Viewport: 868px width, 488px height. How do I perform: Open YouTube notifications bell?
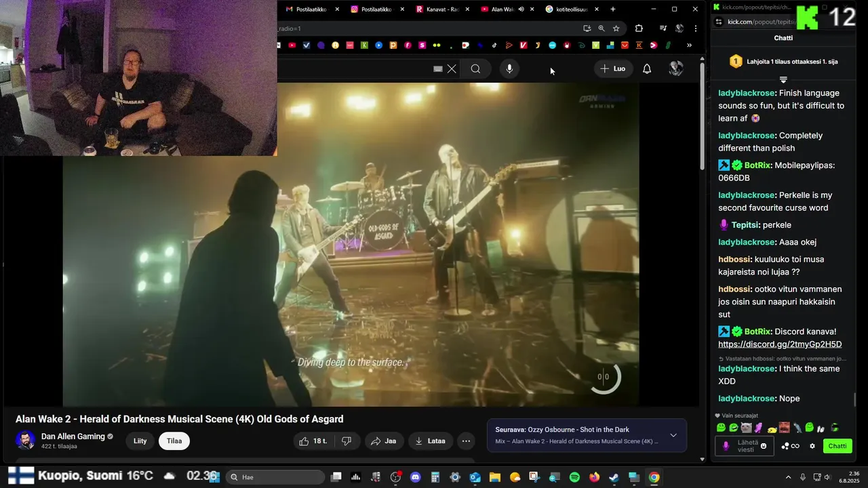pyautogui.click(x=647, y=68)
